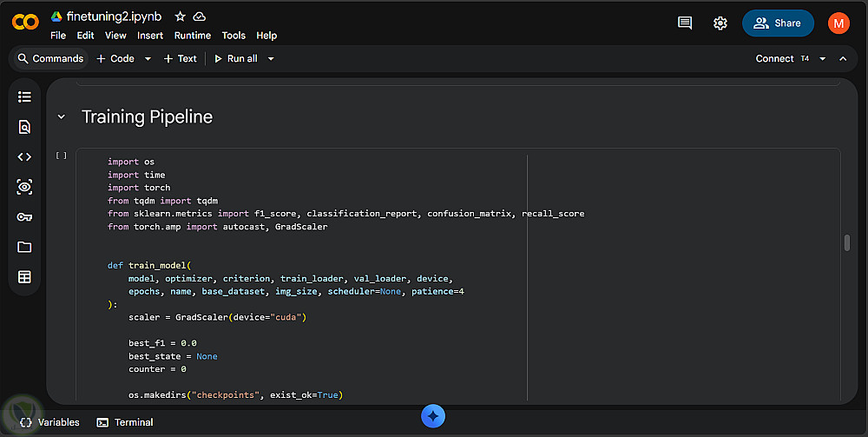Image resolution: width=868 pixels, height=437 pixels.
Task: Run the training pipeline code cell
Action: (x=62, y=156)
